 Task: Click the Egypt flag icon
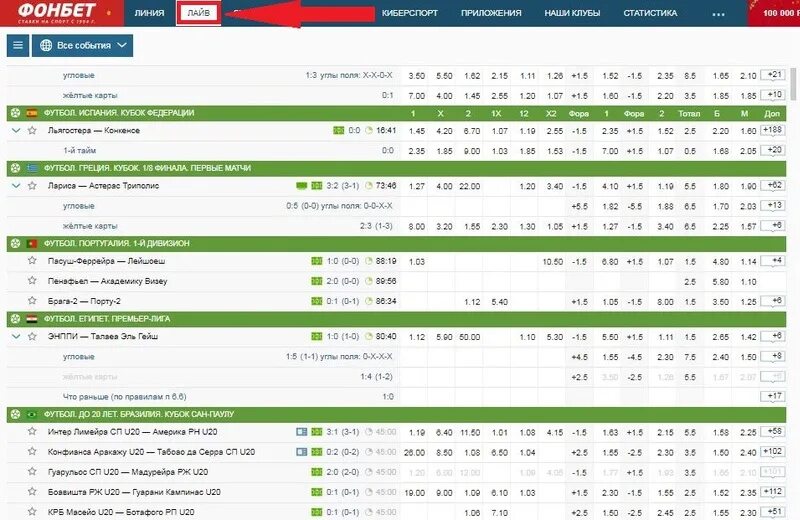(x=32, y=319)
